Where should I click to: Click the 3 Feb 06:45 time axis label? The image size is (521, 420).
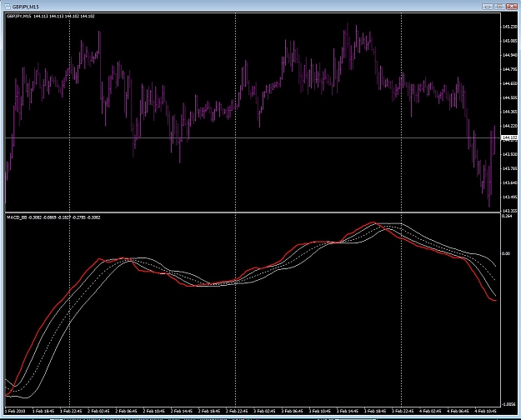pos(292,412)
